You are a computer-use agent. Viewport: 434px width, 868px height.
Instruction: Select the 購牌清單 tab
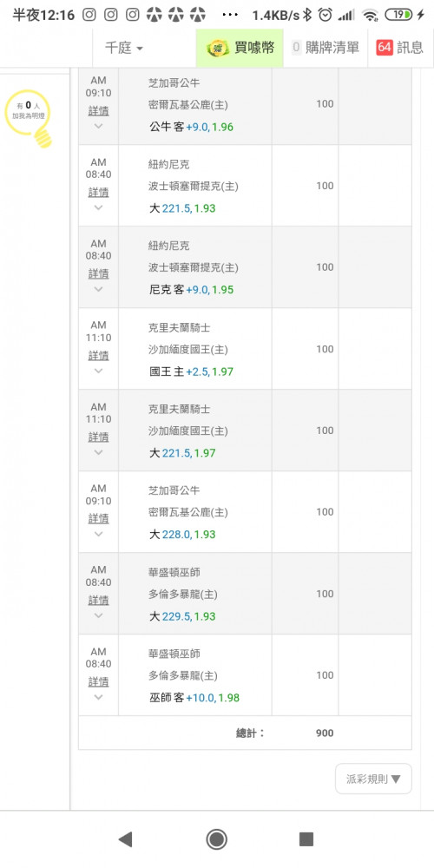(325, 48)
